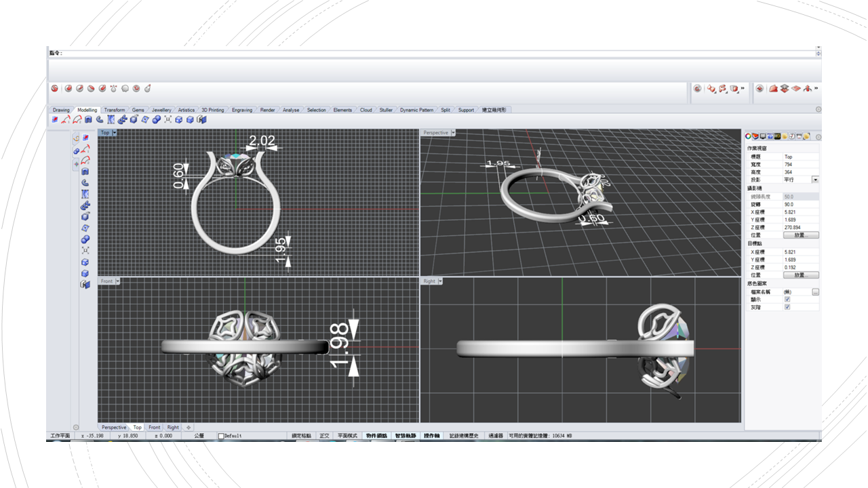Select the bounding-box corner-frame tool in horizontal Modelling toolbar
The height and width of the screenshot is (488, 868).
[x=167, y=119]
